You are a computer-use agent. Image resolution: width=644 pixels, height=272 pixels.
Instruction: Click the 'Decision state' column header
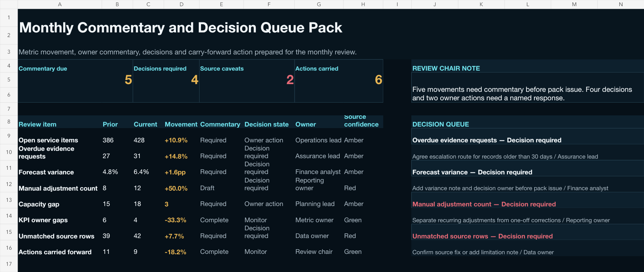[267, 124]
